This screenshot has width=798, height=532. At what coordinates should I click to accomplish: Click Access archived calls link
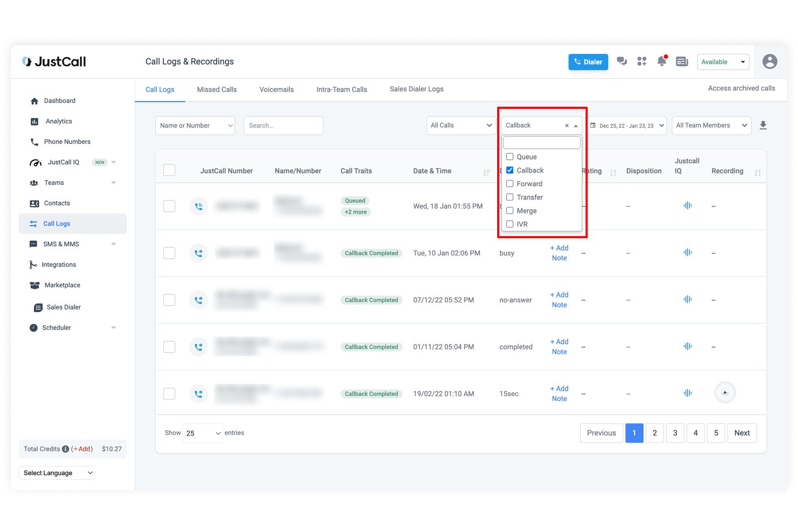coord(741,88)
